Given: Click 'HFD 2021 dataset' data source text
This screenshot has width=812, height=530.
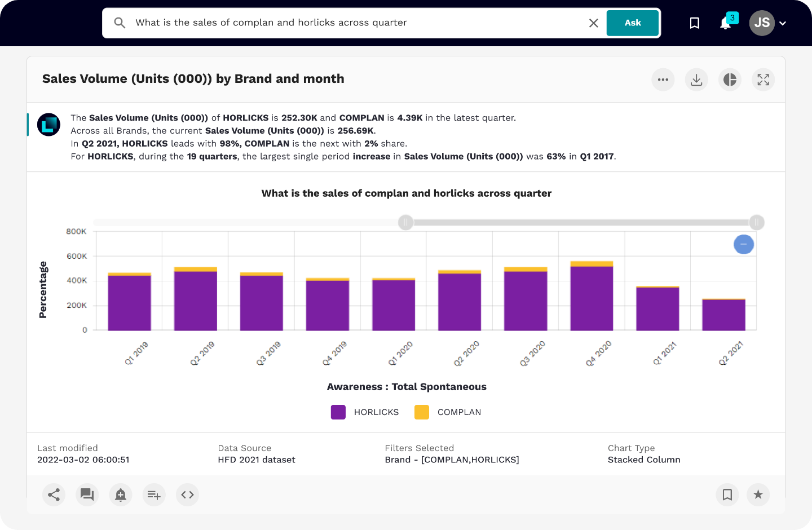Looking at the screenshot, I should 257,460.
